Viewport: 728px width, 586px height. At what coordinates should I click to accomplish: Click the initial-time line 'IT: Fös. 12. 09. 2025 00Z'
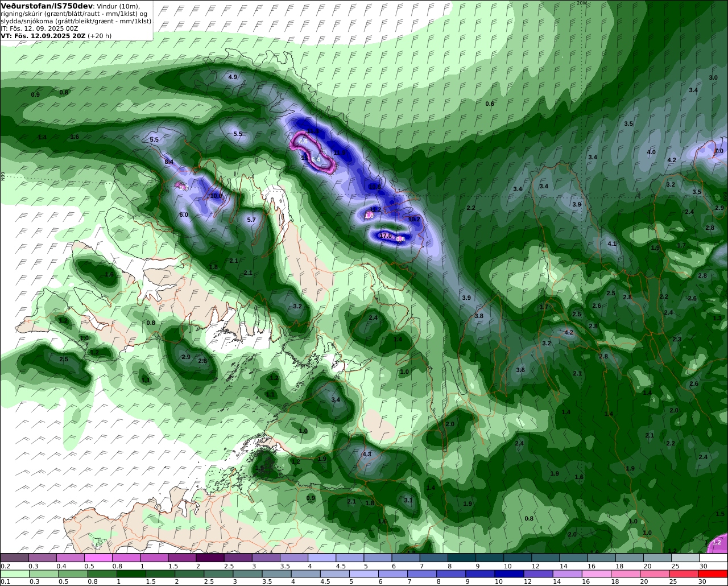pos(39,28)
